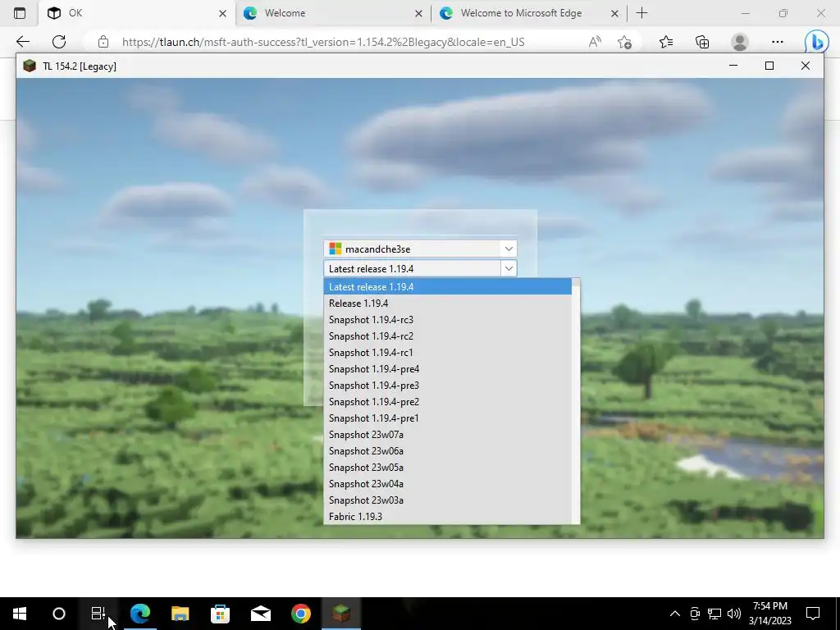Pick Snapshot 1.19.4-pre4
The height and width of the screenshot is (630, 840).
click(x=447, y=369)
